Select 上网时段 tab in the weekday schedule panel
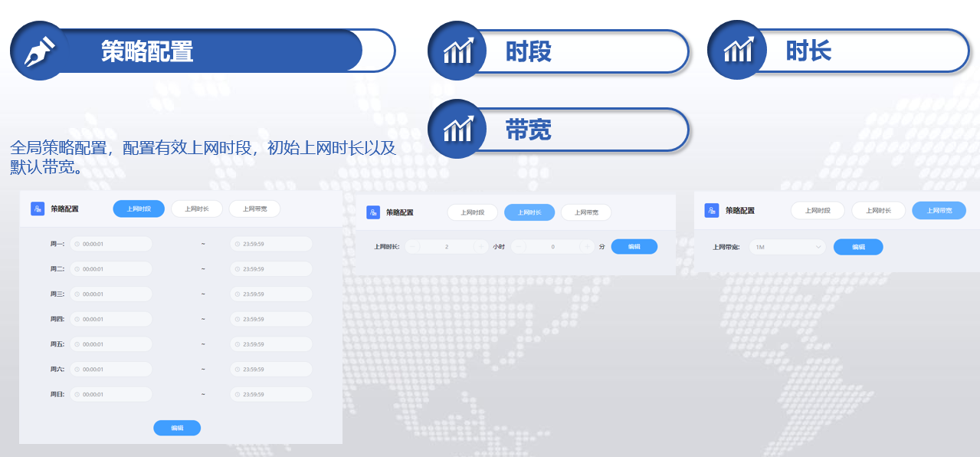The image size is (980, 457). click(139, 209)
